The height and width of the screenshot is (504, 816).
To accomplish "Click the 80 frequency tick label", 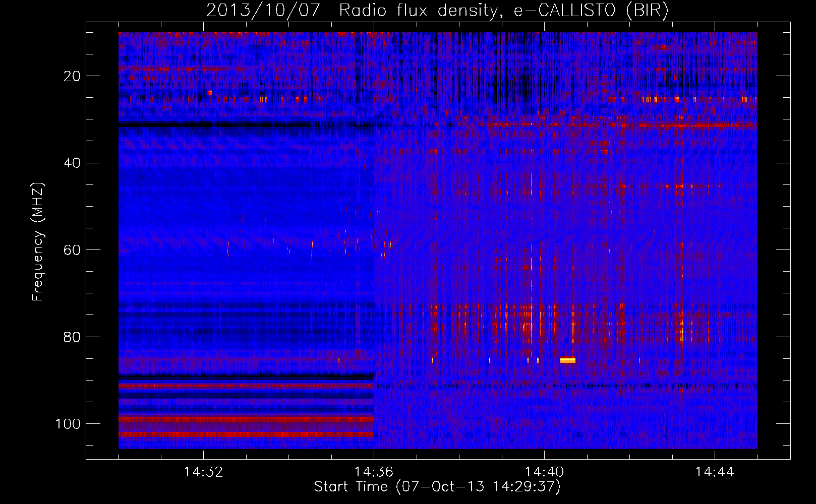I will click(x=72, y=337).
